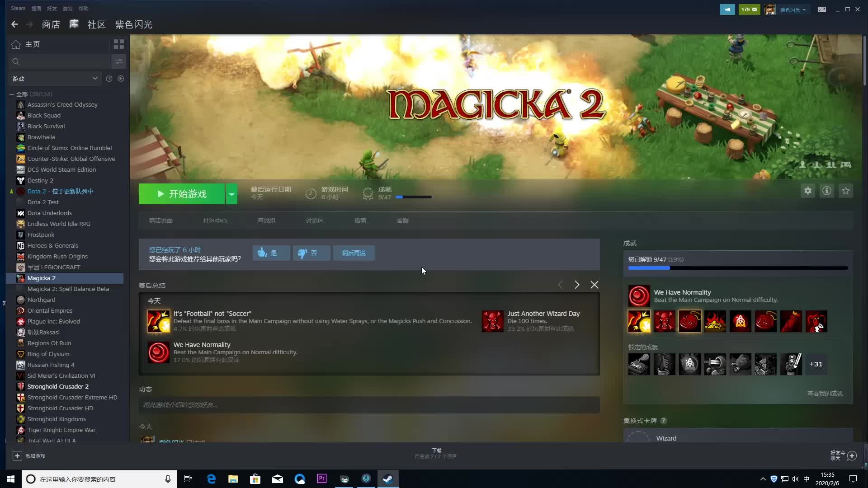Switch to the 讨论区 tab
868x488 pixels.
click(315, 221)
